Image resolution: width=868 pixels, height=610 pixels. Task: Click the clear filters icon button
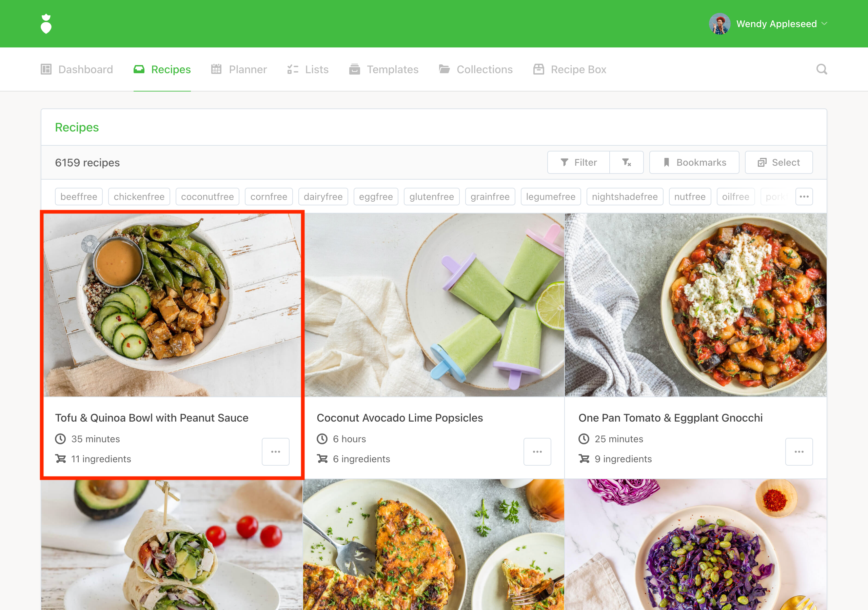(627, 163)
